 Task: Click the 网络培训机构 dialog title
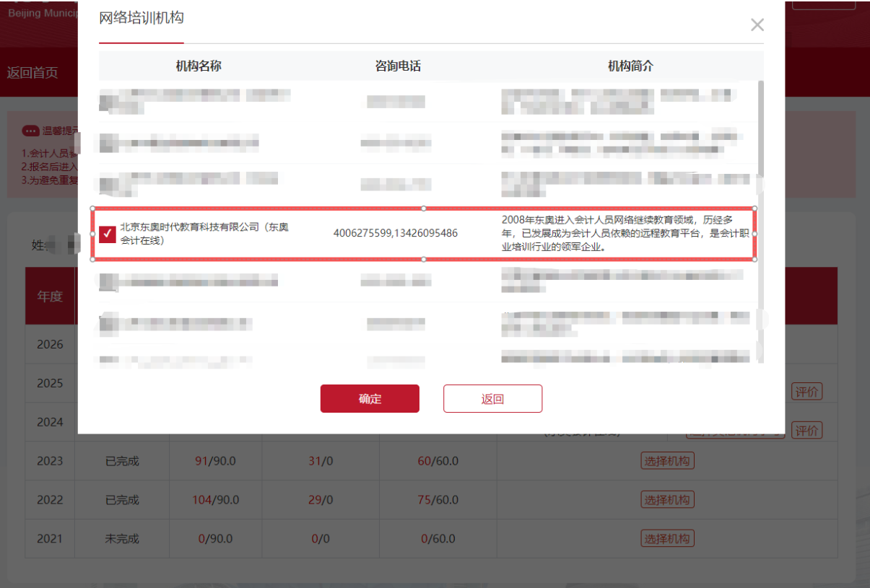pyautogui.click(x=142, y=18)
